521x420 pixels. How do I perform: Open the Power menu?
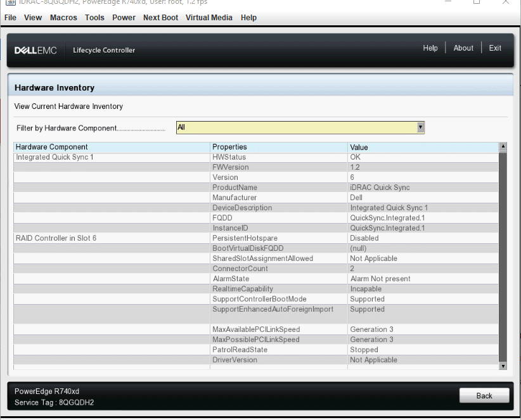click(x=124, y=18)
